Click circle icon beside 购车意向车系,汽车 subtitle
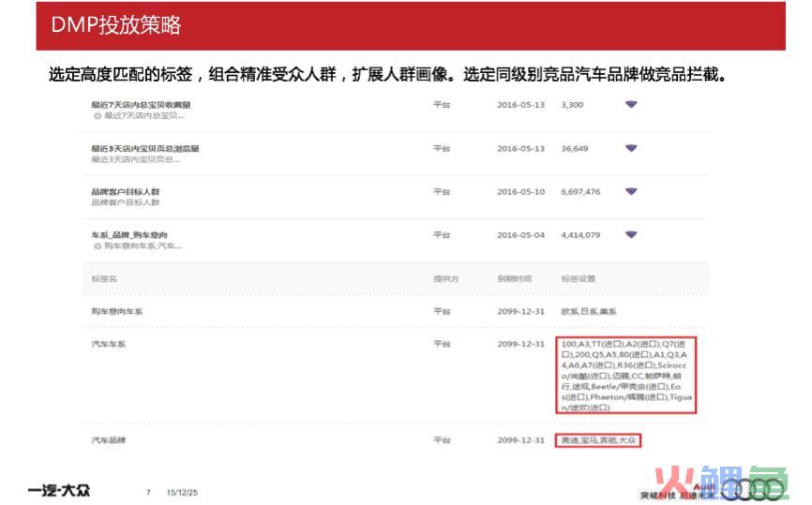This screenshot has height=505, width=812. (x=97, y=246)
